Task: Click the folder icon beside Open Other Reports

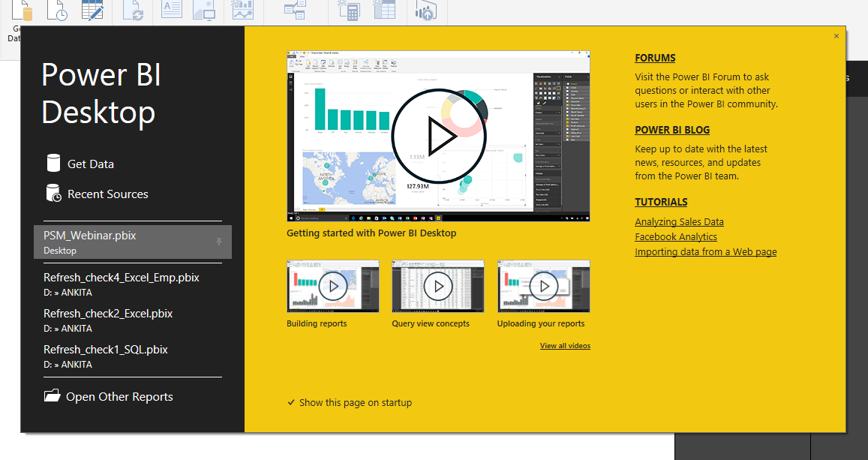Action: point(52,395)
